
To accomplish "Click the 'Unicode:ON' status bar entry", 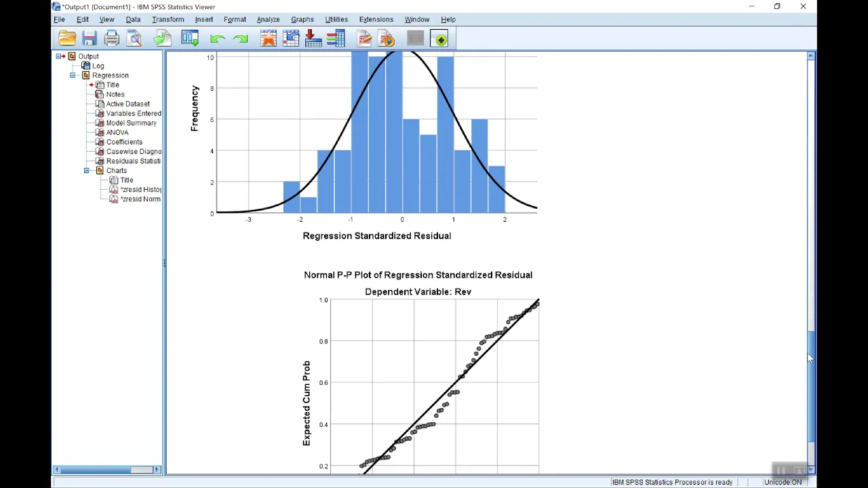I will (x=783, y=482).
